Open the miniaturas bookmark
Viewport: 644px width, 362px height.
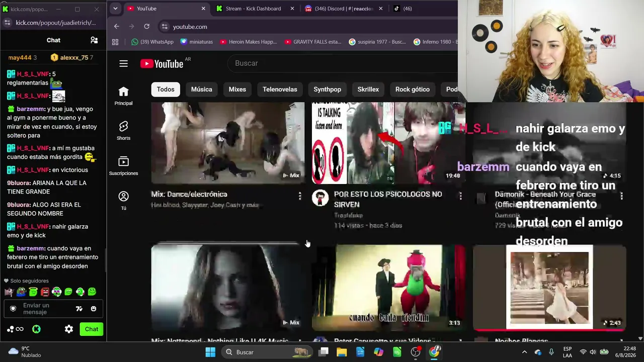pyautogui.click(x=197, y=42)
